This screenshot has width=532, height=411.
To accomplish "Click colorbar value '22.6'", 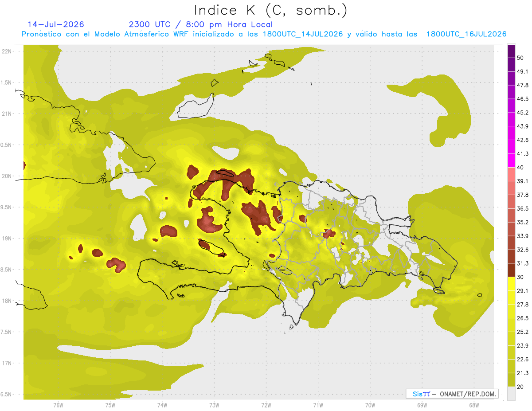I will 523,360.
